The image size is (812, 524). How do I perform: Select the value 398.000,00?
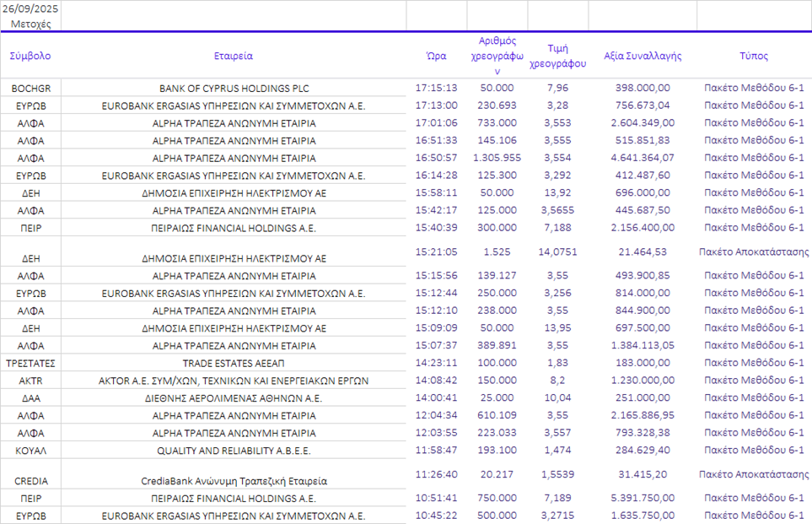click(x=643, y=88)
